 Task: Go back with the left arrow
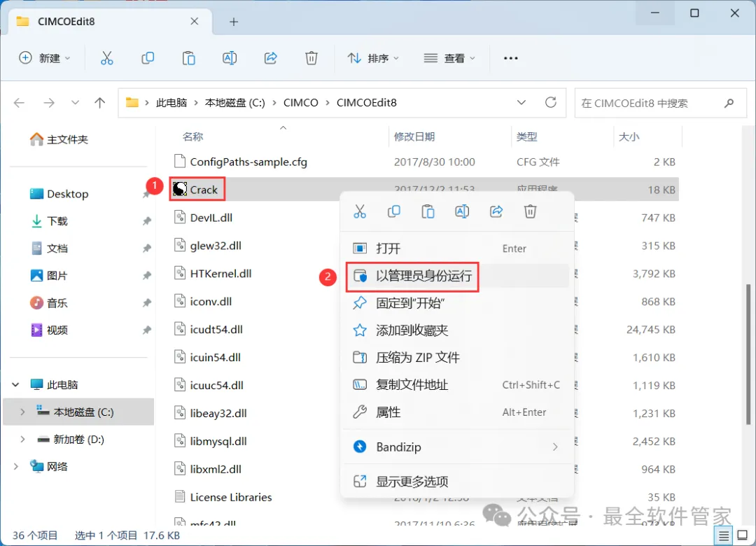pos(20,103)
